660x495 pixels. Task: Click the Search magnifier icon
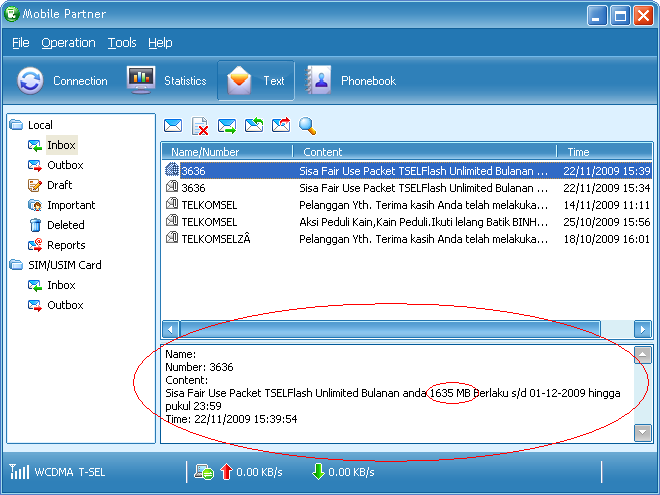[308, 126]
